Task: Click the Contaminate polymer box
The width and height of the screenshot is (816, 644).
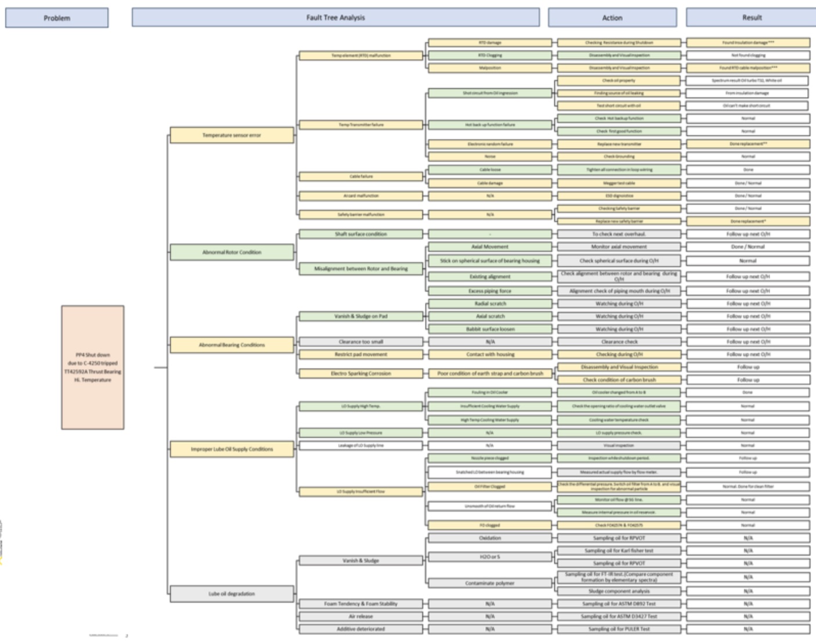Action: (490, 583)
